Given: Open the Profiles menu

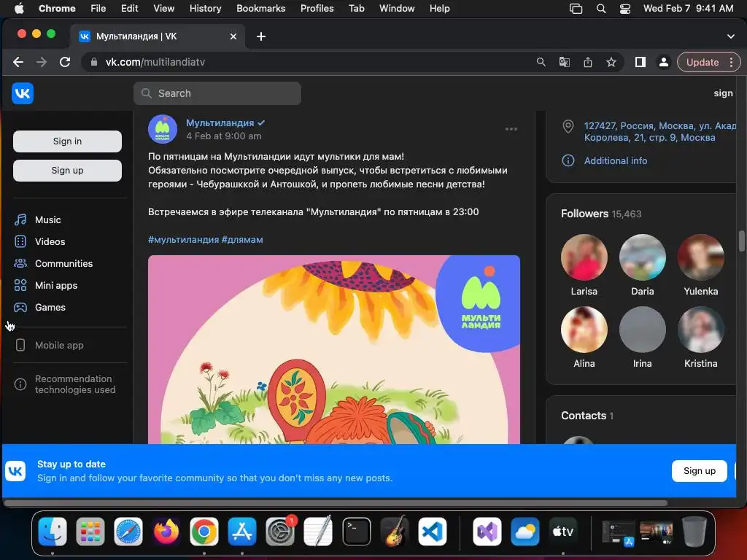Looking at the screenshot, I should click(317, 9).
